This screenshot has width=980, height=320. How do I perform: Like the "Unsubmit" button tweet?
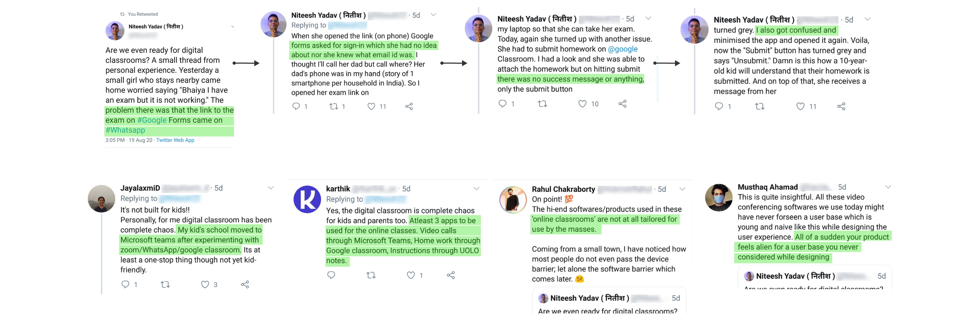click(x=800, y=106)
